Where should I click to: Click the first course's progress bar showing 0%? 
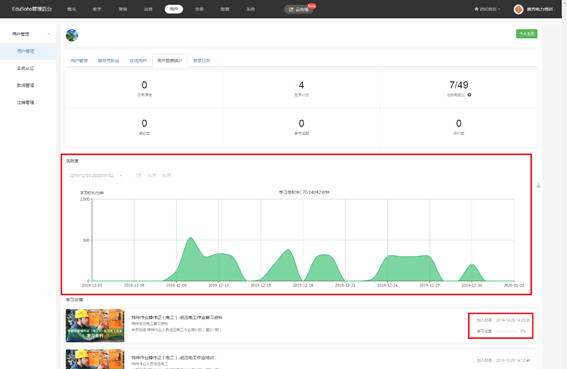(507, 331)
